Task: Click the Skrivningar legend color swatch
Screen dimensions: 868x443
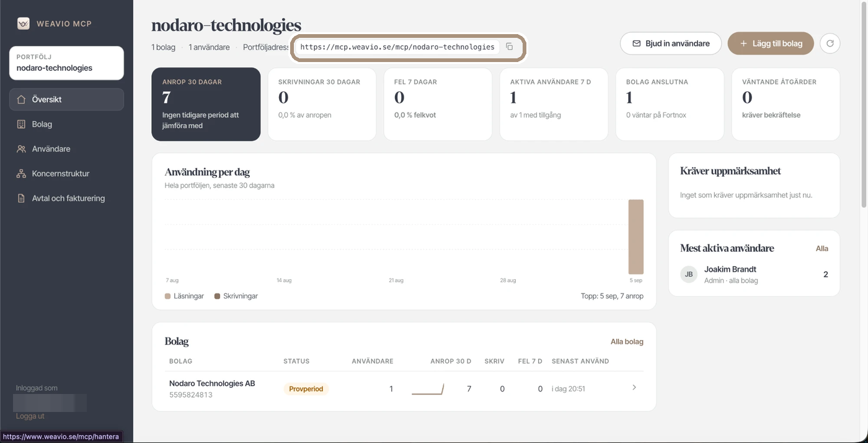Action: [x=217, y=297]
